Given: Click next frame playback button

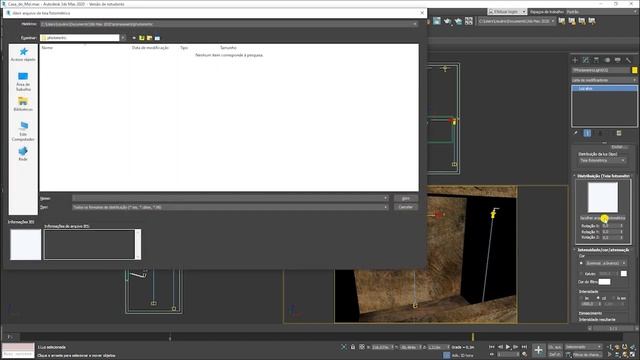Looking at the screenshot, I should tap(516, 347).
